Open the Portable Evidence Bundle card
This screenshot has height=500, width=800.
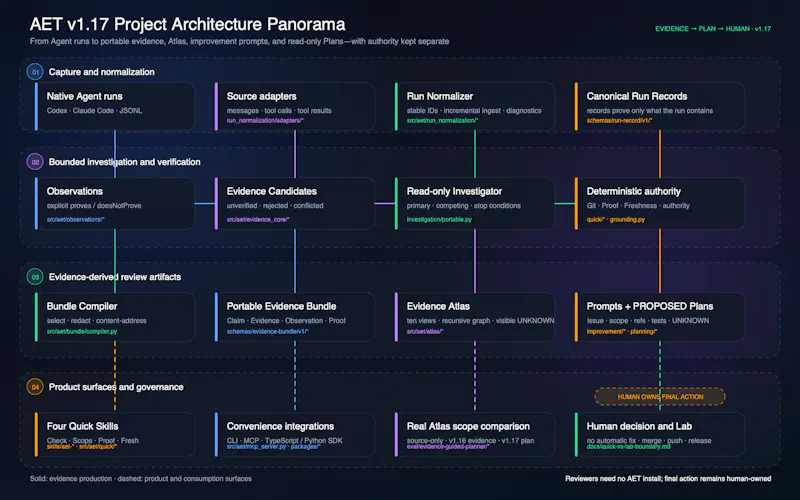pos(295,317)
